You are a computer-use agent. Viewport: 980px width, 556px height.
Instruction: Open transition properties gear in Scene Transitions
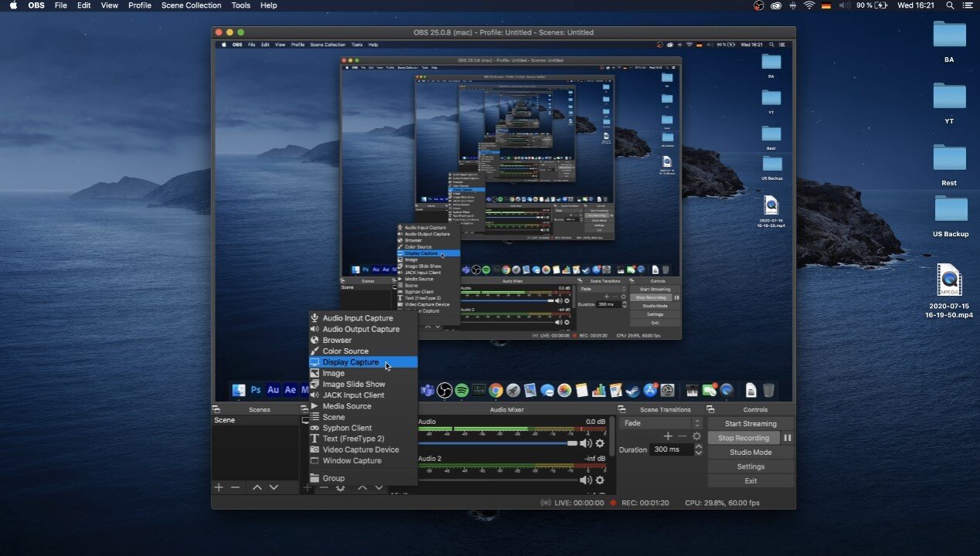point(696,436)
